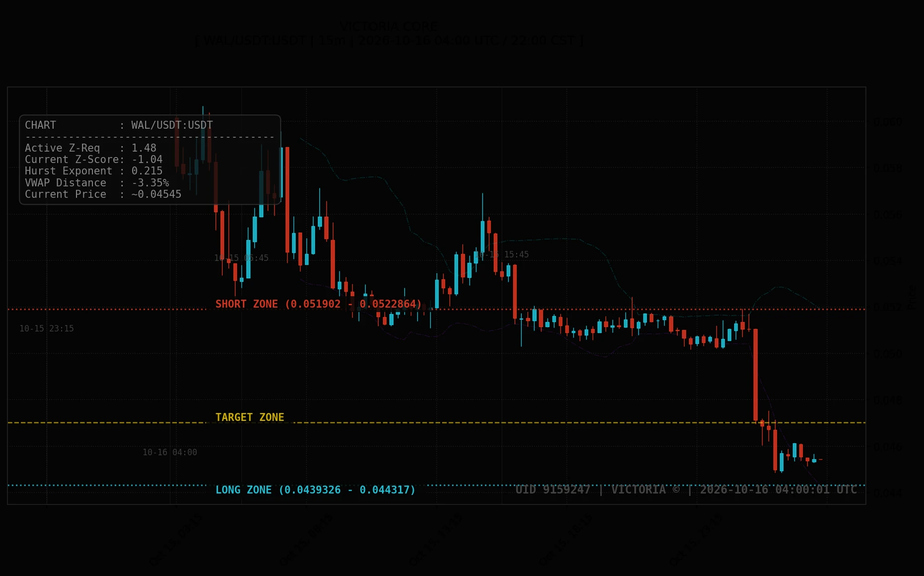Screen dimensions: 924x576
Task: Click the '10-16 04:00' time annotation
Action: pyautogui.click(x=170, y=452)
